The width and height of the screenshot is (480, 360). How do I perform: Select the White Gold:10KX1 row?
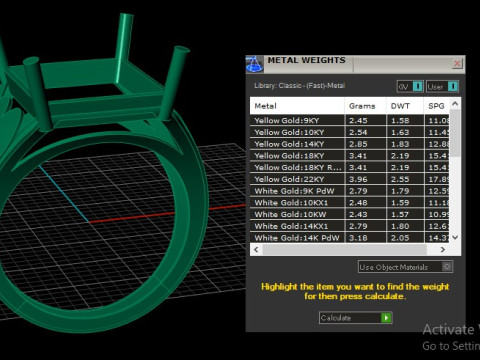(350, 203)
